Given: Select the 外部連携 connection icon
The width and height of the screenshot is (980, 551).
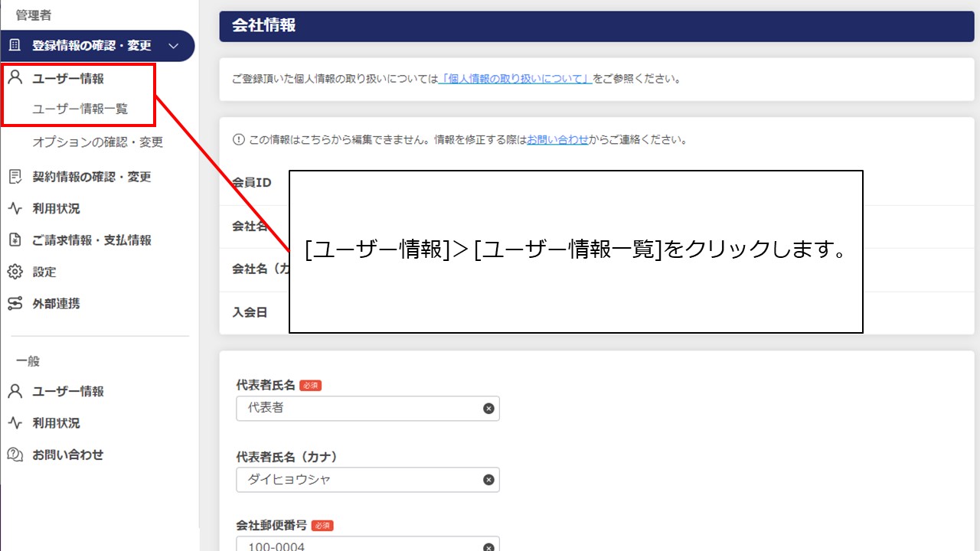Looking at the screenshot, I should pyautogui.click(x=14, y=303).
